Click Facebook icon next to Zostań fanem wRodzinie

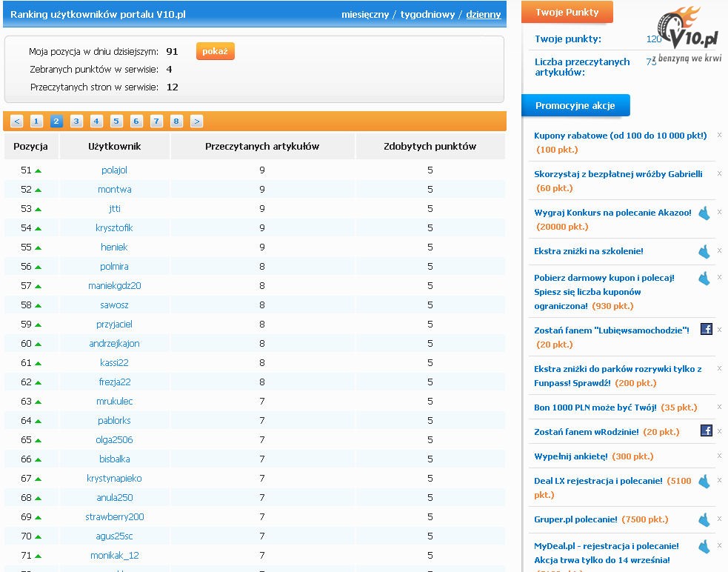click(x=707, y=430)
